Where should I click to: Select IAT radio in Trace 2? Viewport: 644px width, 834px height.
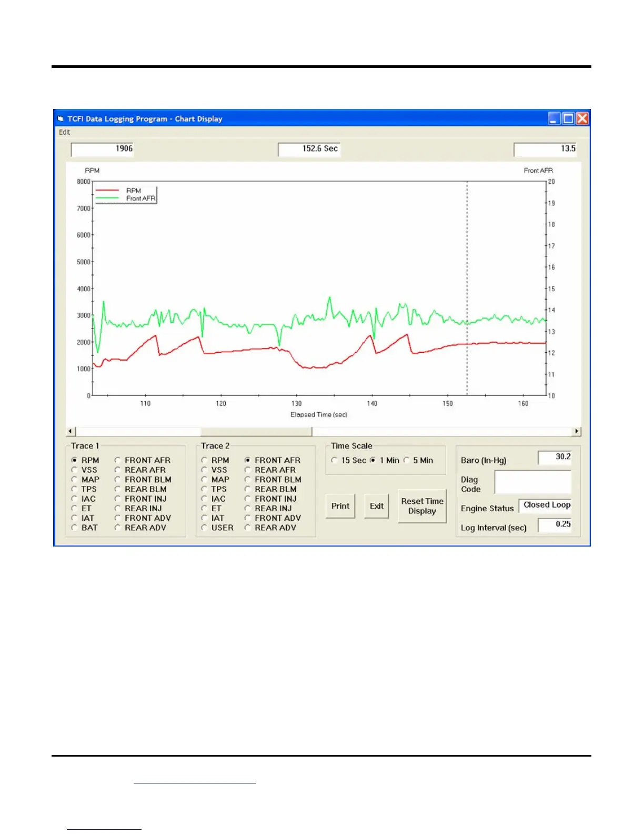click(x=204, y=518)
